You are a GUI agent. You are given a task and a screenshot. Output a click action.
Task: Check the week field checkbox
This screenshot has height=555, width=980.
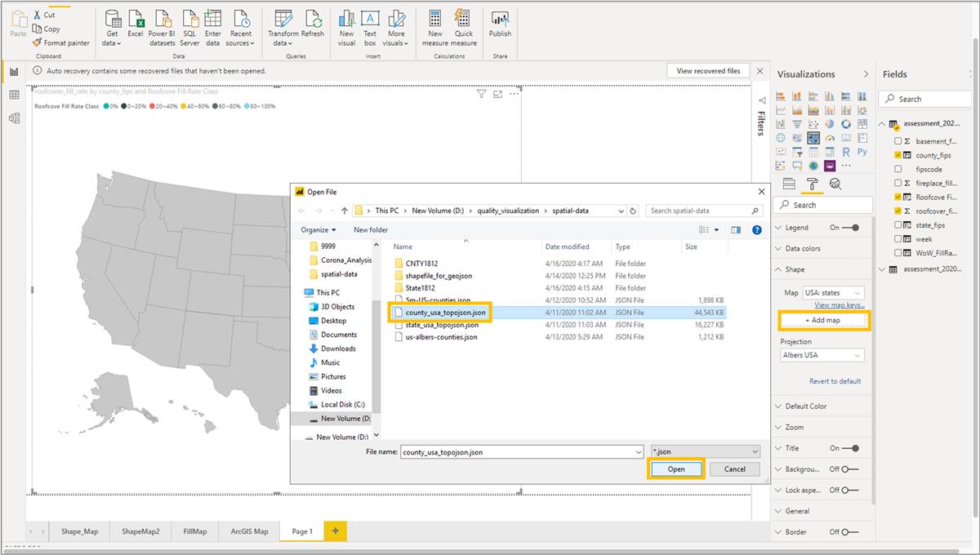898,239
